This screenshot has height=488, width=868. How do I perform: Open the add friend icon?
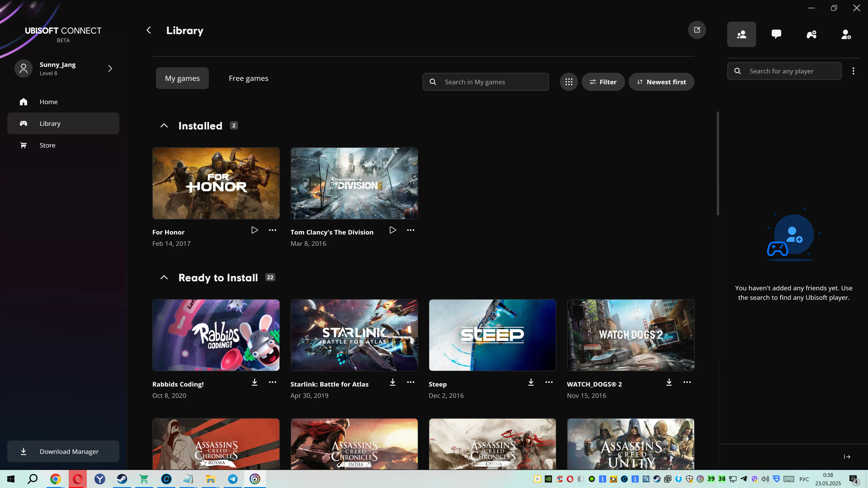(x=846, y=34)
